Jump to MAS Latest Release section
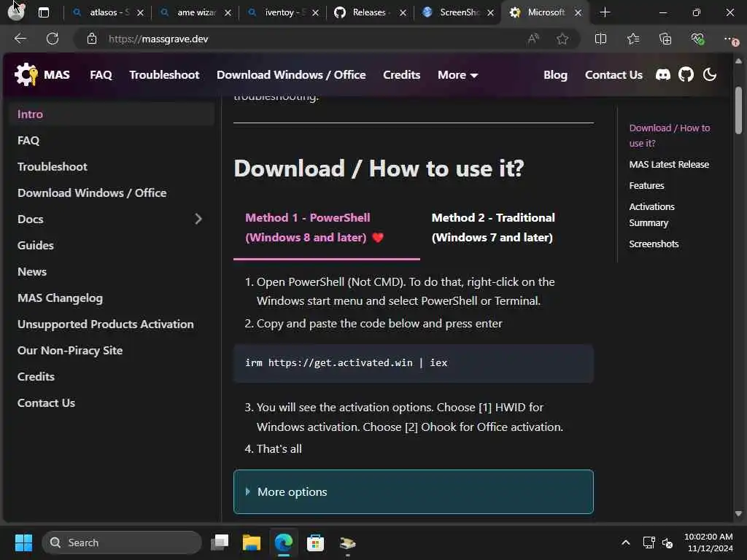 click(669, 164)
